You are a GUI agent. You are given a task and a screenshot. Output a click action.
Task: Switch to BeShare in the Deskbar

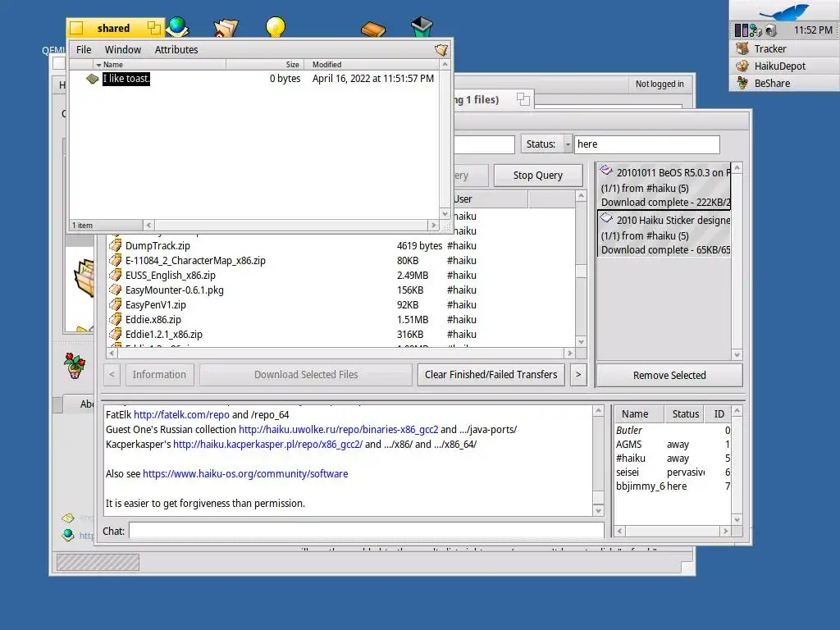[x=784, y=83]
